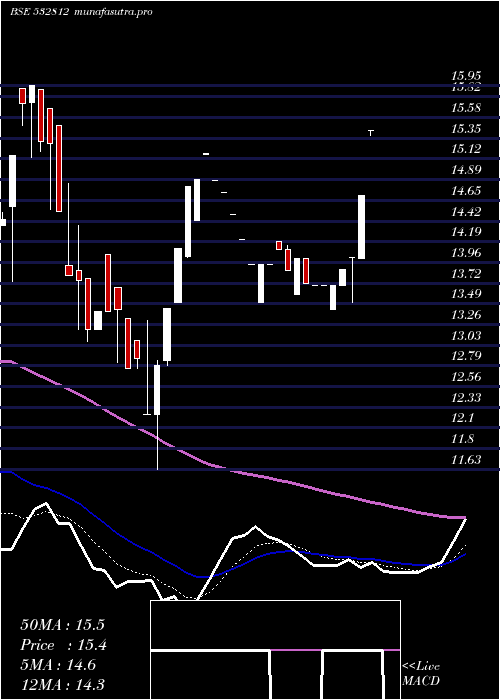Image resolution: width=500 pixels, height=700 pixels.
Task: Click the long red candle below 15.35
Action: 58,169
